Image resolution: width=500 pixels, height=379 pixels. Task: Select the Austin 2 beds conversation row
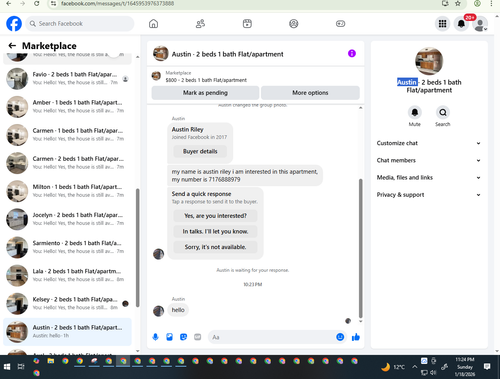pyautogui.click(x=67, y=332)
